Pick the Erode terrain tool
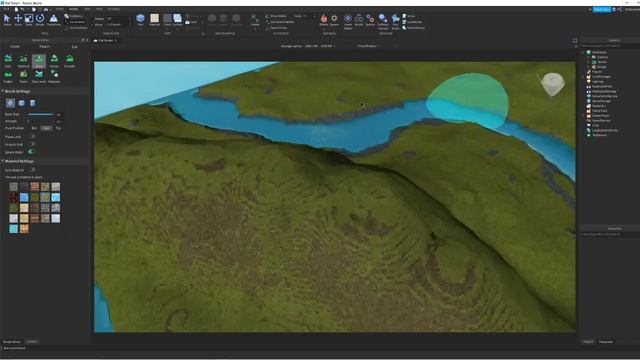Screen dimensions: 640x360 pyautogui.click(x=54, y=61)
